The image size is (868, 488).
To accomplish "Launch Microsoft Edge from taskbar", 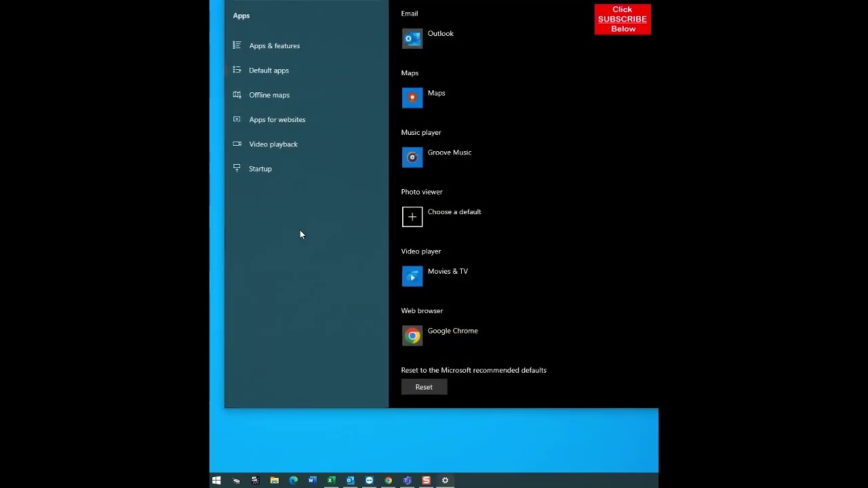I will [293, 480].
